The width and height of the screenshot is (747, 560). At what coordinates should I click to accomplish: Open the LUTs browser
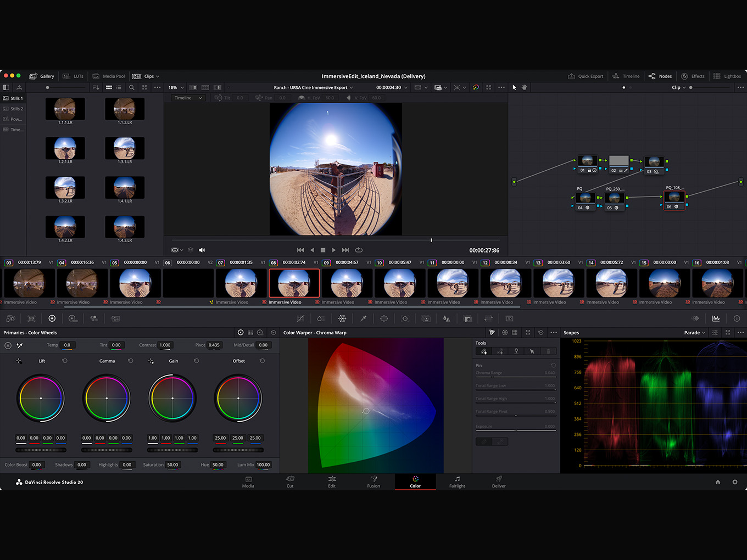click(74, 76)
